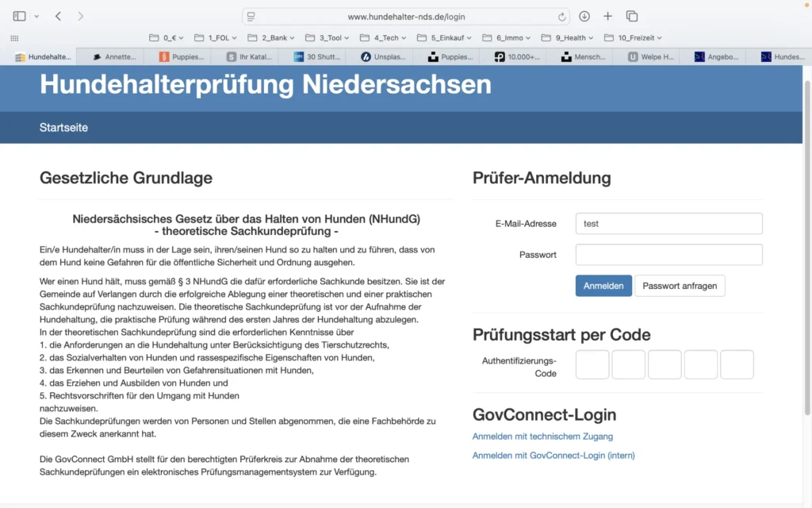Reload the page with the refresh icon
812x508 pixels.
(561, 17)
